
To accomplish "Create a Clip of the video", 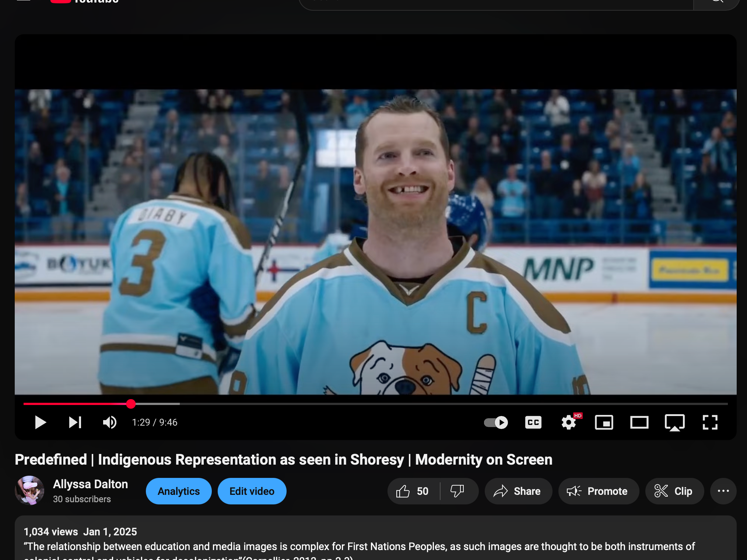I will coord(674,491).
